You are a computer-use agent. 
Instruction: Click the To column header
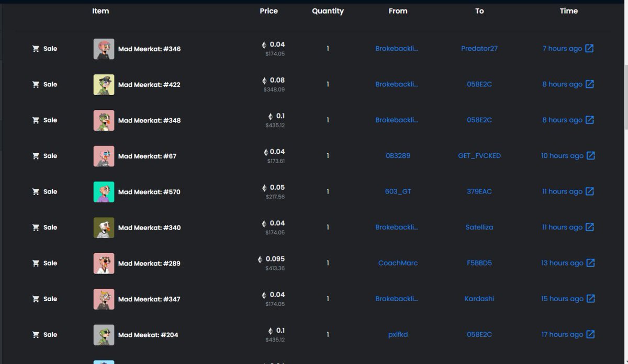[x=479, y=11]
